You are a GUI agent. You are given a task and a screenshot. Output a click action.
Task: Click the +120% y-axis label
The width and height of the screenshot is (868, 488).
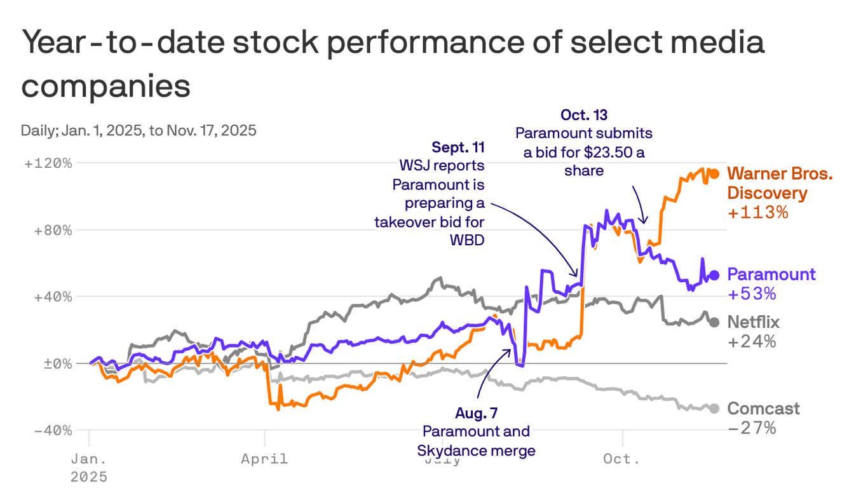[48, 163]
